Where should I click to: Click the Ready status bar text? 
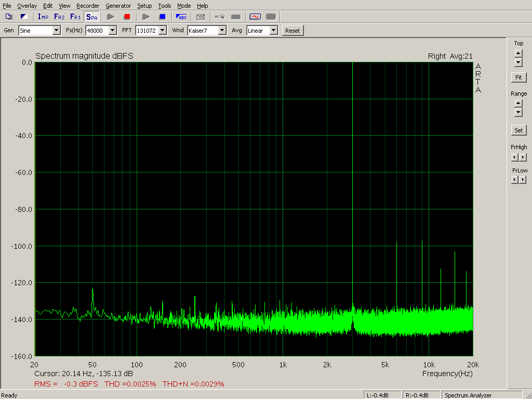point(9,395)
